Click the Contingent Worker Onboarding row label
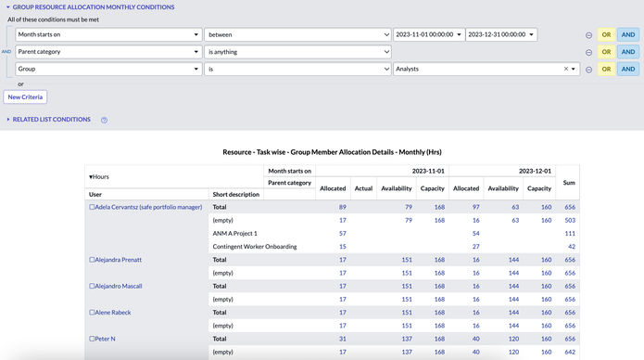 [x=255, y=247]
